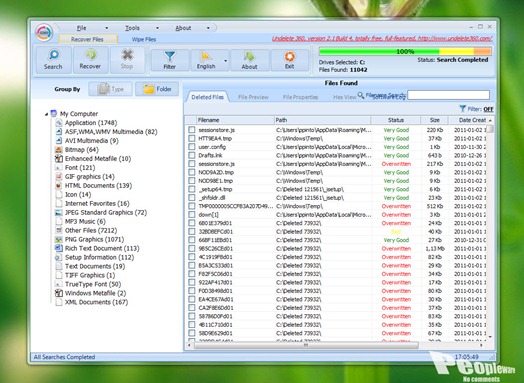
Task: Select the GIF graphics (14) category
Action: [x=90, y=176]
